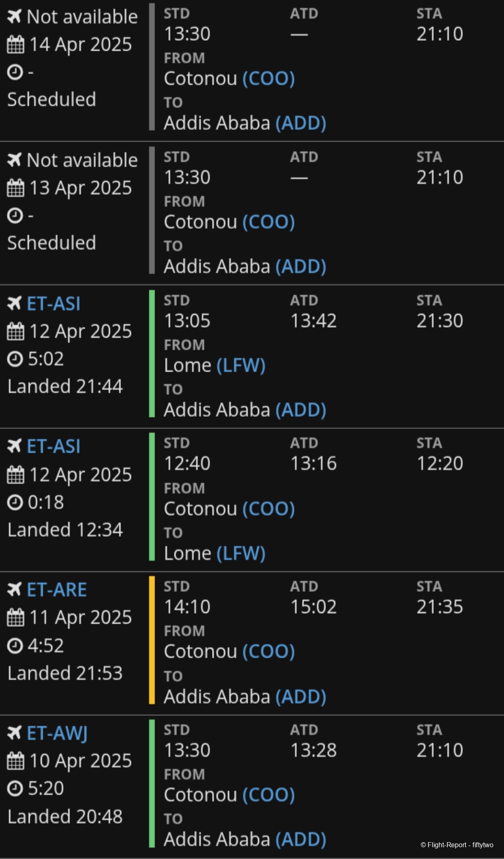Click the clock icon next to 5:02
This screenshot has height=859, width=504.
click(15, 359)
